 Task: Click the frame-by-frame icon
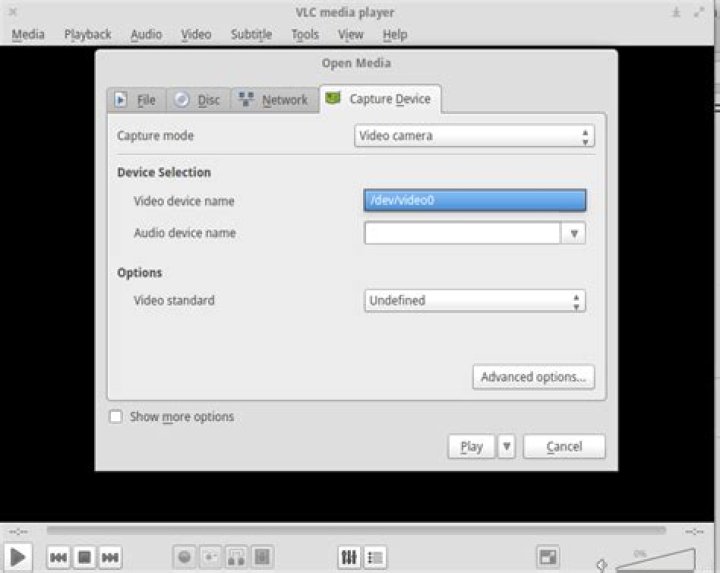pos(262,557)
